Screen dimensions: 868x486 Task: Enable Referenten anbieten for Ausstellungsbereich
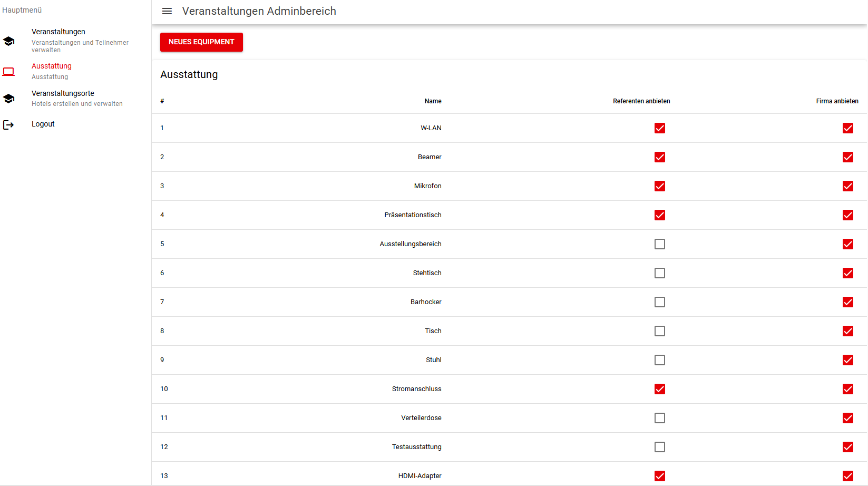click(659, 244)
